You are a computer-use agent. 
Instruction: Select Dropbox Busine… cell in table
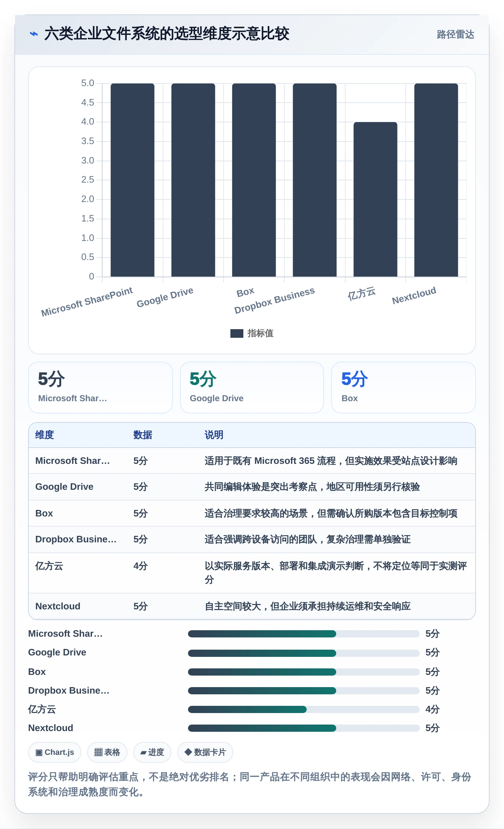(x=76, y=539)
